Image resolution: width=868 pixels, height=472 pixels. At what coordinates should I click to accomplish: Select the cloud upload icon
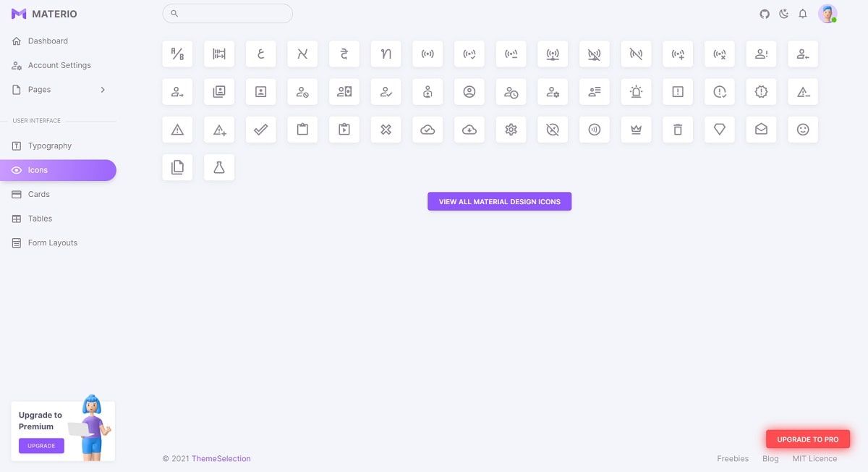[x=469, y=129]
